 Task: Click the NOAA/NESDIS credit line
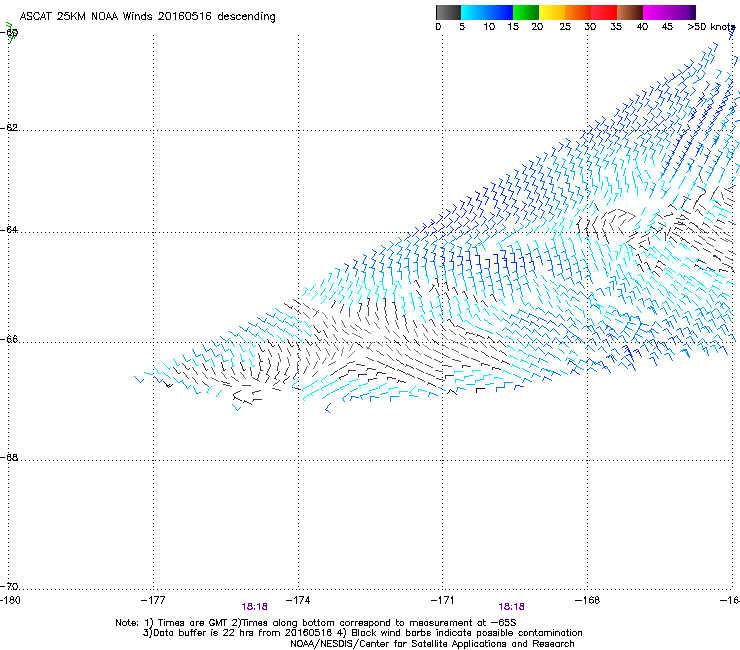click(x=432, y=644)
